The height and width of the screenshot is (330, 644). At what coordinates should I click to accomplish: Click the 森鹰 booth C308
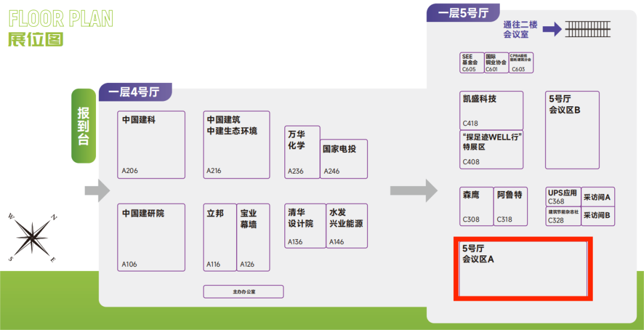[476, 206]
